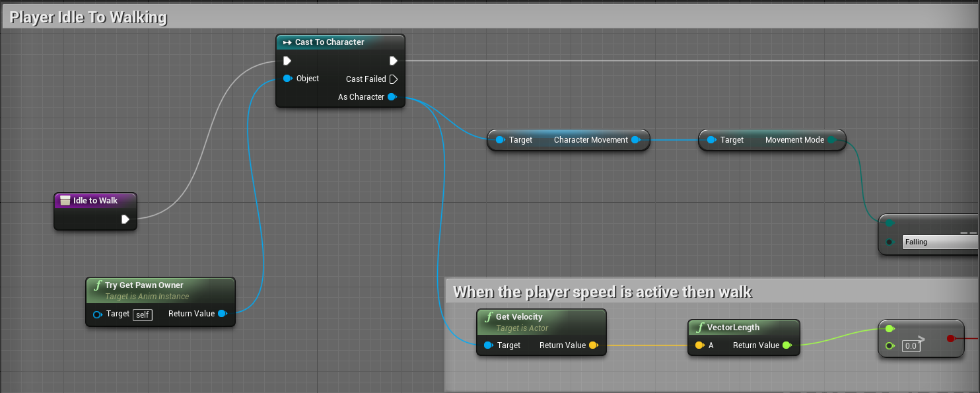Viewport: 980px width, 393px height.
Task: Click the Movement Mode output pin
Action: point(831,140)
